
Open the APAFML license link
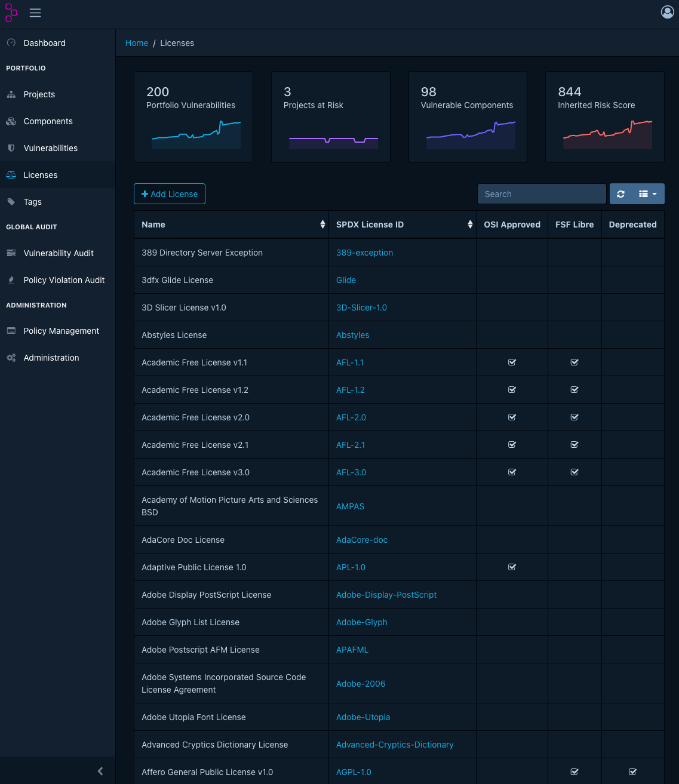click(352, 650)
